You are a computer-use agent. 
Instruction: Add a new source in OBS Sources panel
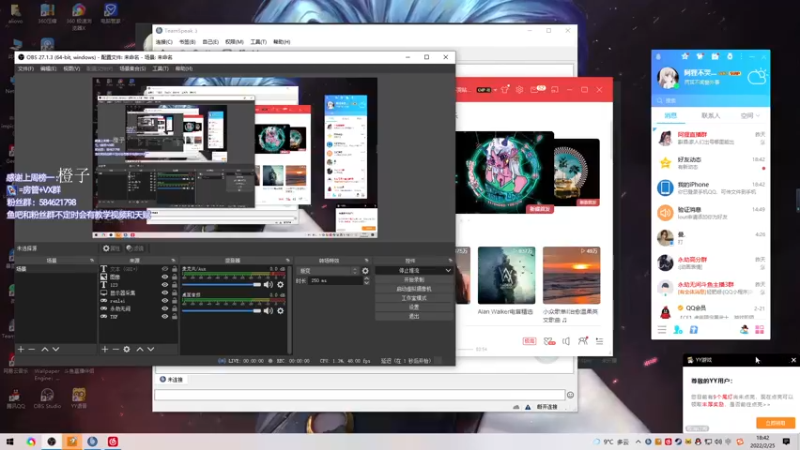point(105,349)
